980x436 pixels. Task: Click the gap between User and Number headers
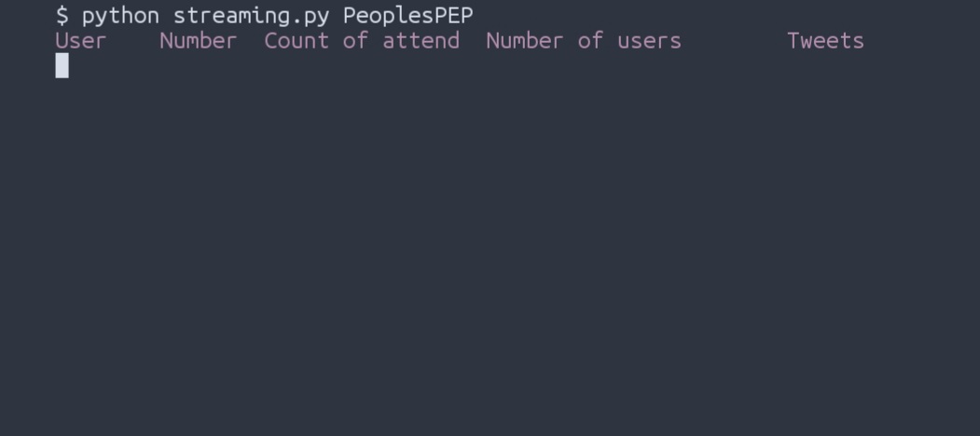[133, 41]
